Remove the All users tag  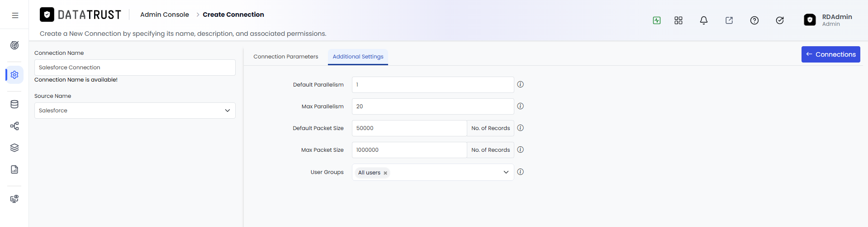(x=385, y=173)
